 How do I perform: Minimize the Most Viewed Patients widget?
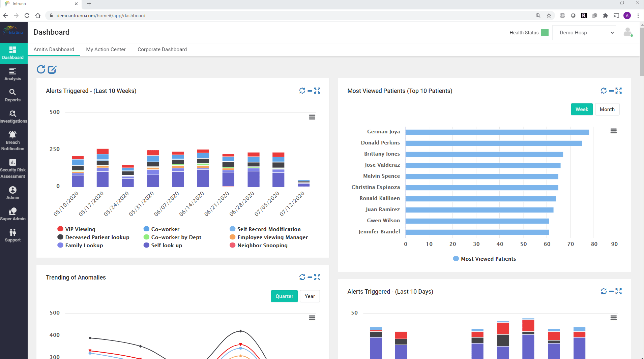(x=611, y=91)
